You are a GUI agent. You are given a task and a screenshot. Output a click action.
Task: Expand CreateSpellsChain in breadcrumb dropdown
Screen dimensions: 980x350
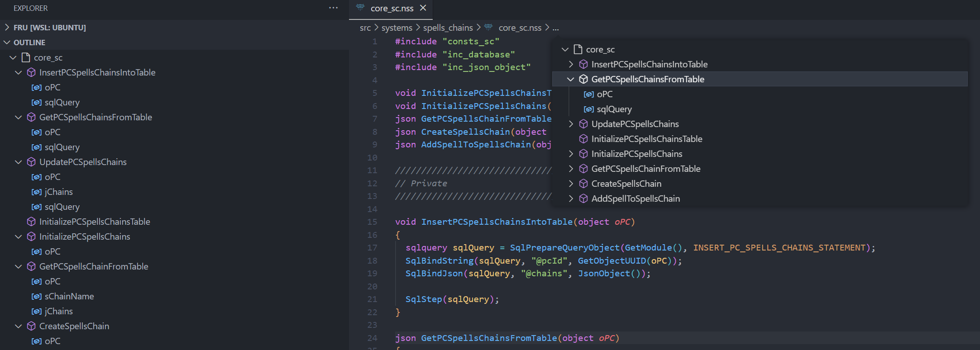571,184
